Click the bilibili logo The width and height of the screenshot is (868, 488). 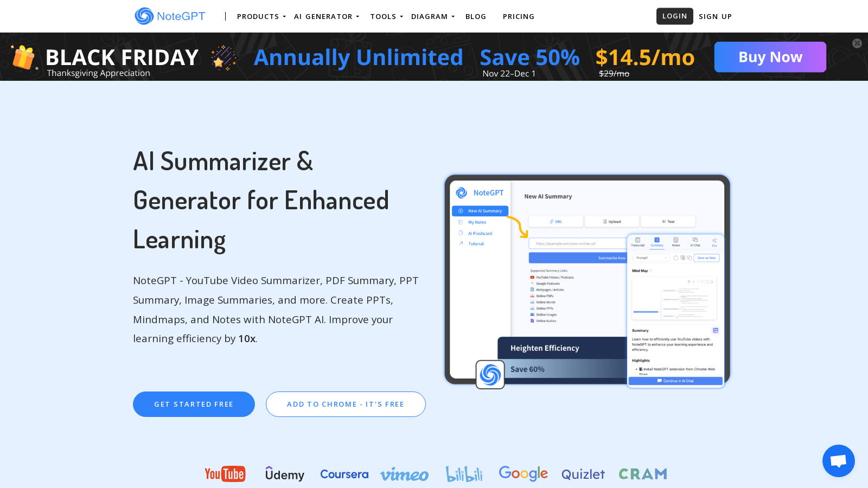(464, 474)
